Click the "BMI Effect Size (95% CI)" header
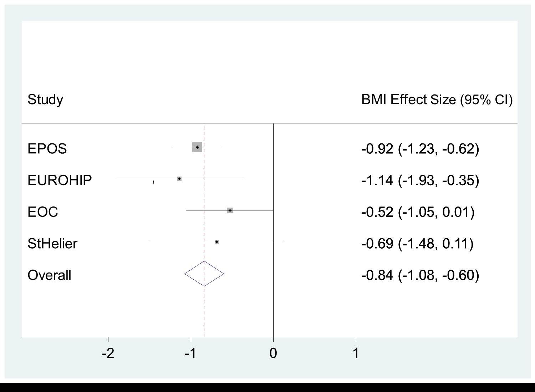535x392 pixels. pyautogui.click(x=437, y=100)
